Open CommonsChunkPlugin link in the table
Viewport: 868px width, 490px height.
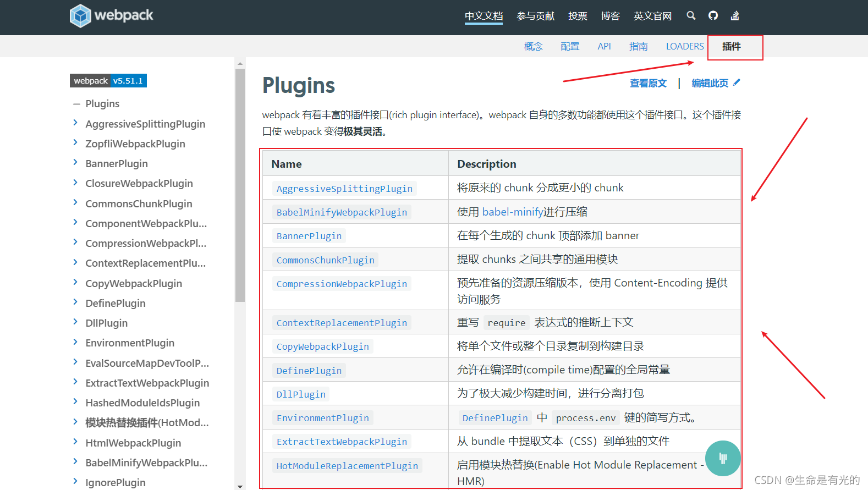(x=325, y=260)
